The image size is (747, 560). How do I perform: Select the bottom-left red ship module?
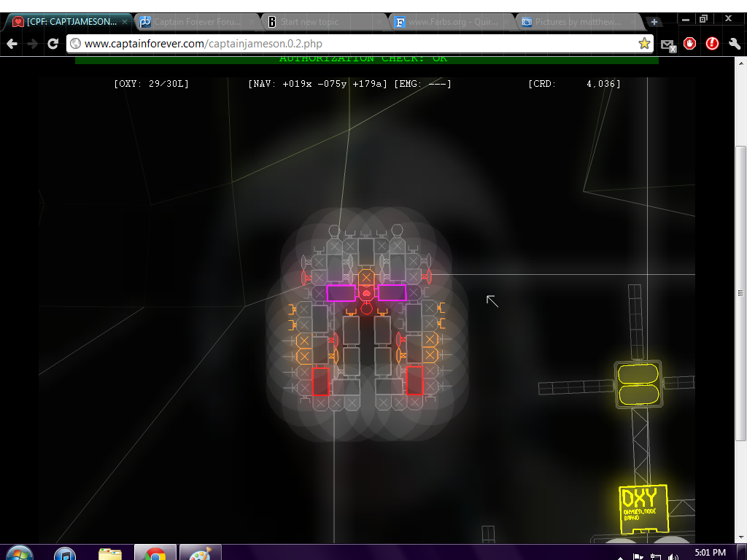pyautogui.click(x=320, y=381)
